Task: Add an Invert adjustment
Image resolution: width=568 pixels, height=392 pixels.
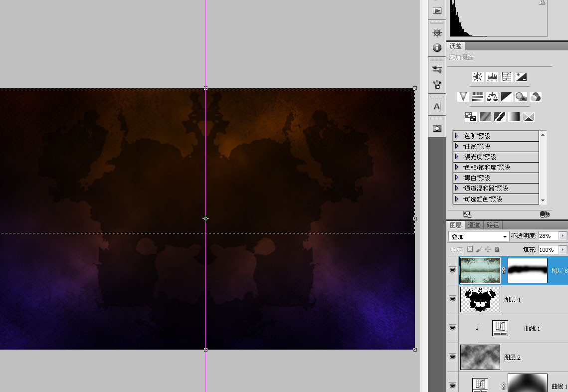Action: [x=471, y=117]
